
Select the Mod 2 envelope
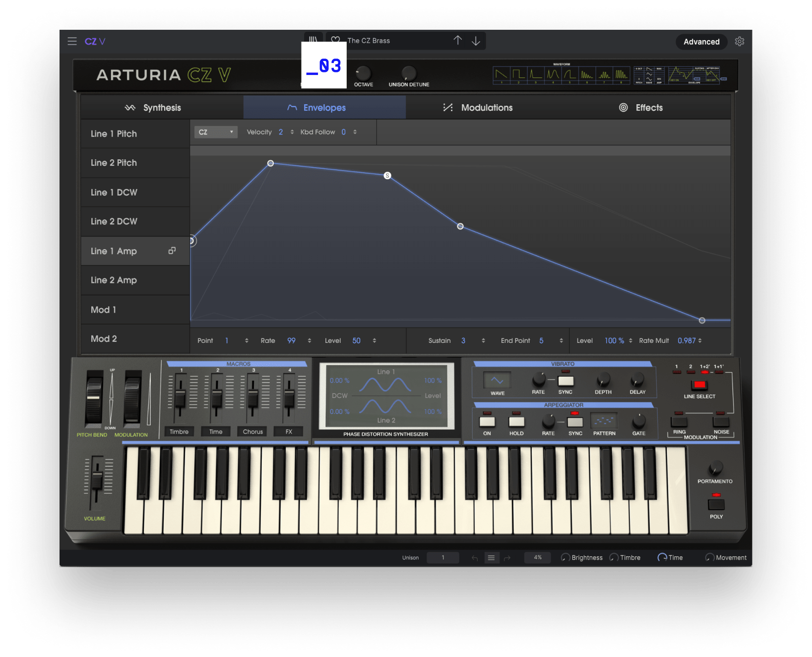(135, 338)
